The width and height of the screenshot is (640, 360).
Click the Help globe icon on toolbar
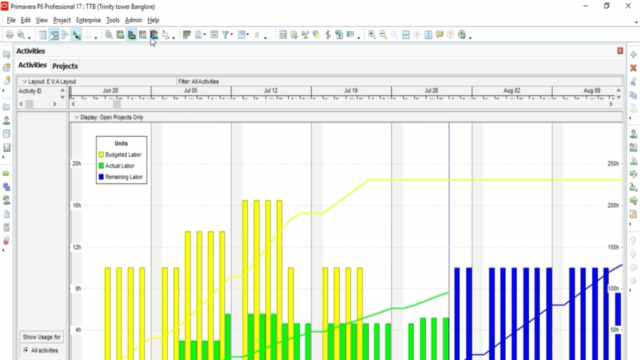[x=462, y=35]
